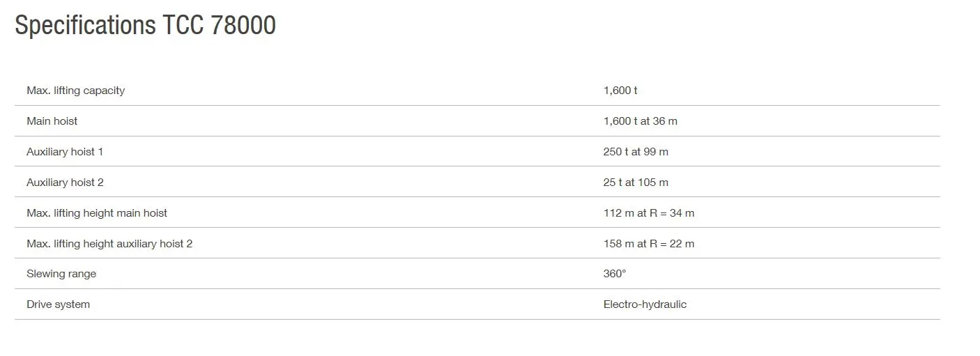Click the 250 t at 99 m value
The height and width of the screenshot is (356, 980).
pyautogui.click(x=636, y=152)
